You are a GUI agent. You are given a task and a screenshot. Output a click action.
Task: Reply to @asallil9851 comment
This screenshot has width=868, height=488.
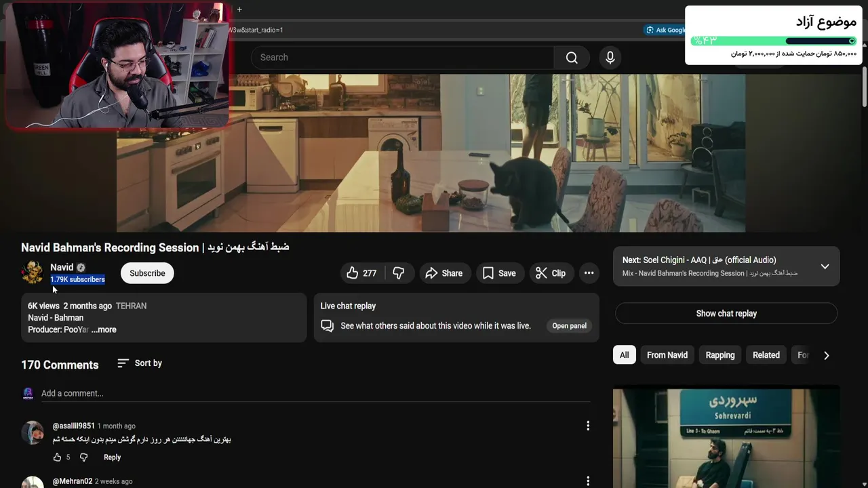pyautogui.click(x=112, y=457)
